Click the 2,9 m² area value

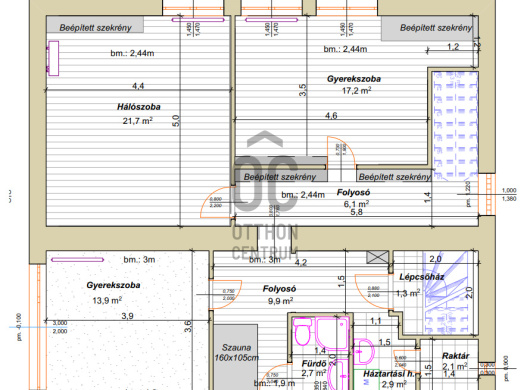click(394, 384)
